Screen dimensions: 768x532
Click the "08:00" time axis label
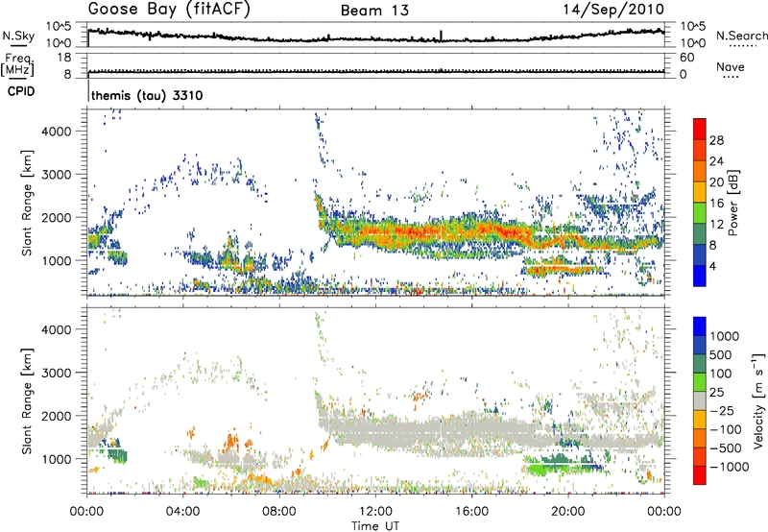click(x=278, y=512)
